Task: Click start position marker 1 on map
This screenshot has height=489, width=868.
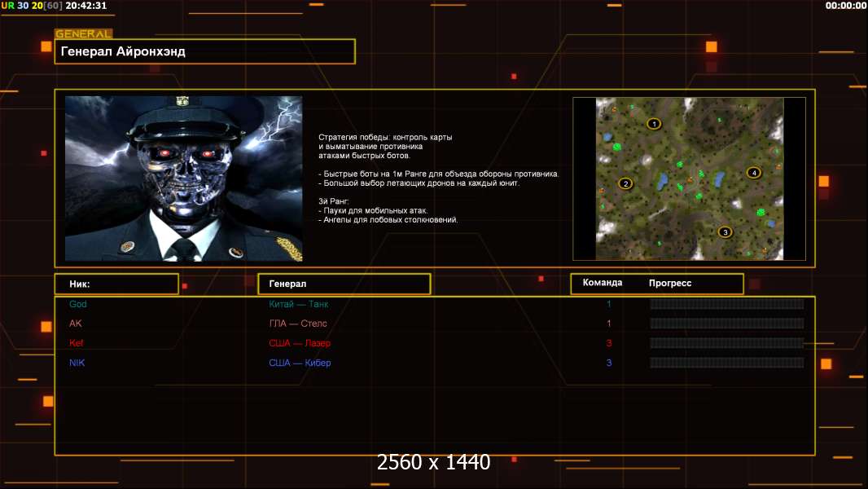Action: 654,124
